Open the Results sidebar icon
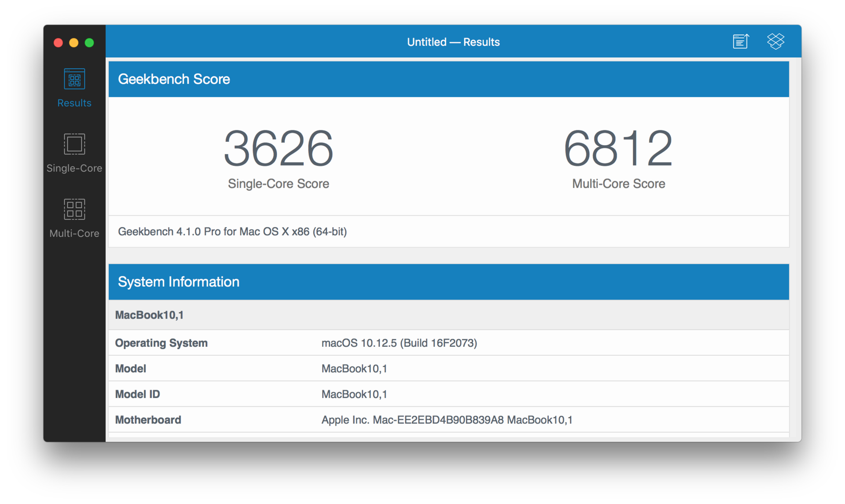Image resolution: width=845 pixels, height=504 pixels. pyautogui.click(x=74, y=79)
